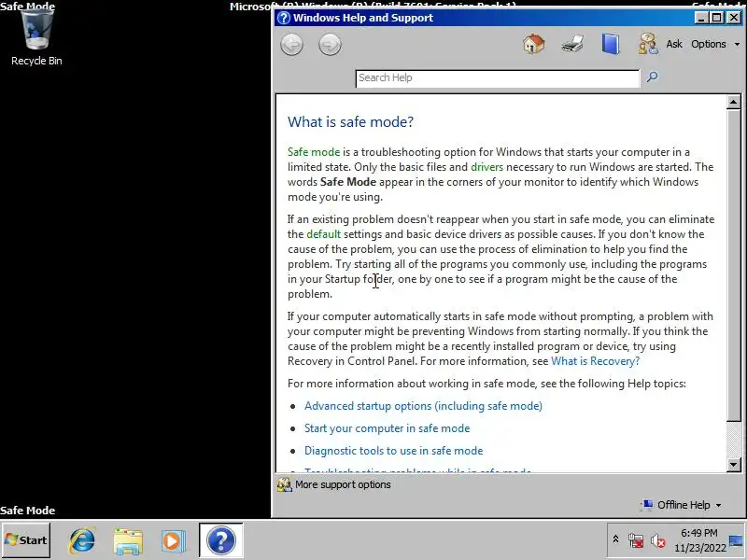The height and width of the screenshot is (560, 747).
Task: Click the What is safe mode? heading
Action: (350, 122)
